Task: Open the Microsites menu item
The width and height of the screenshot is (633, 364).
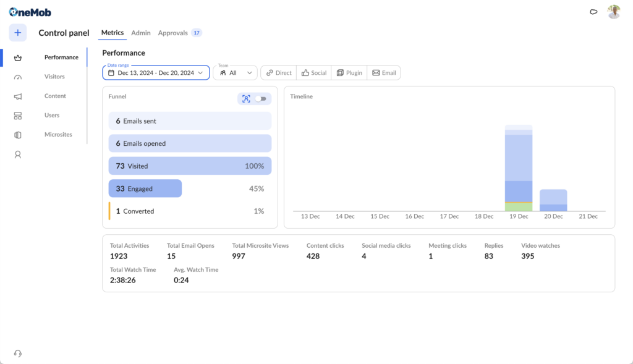Action: (x=58, y=134)
